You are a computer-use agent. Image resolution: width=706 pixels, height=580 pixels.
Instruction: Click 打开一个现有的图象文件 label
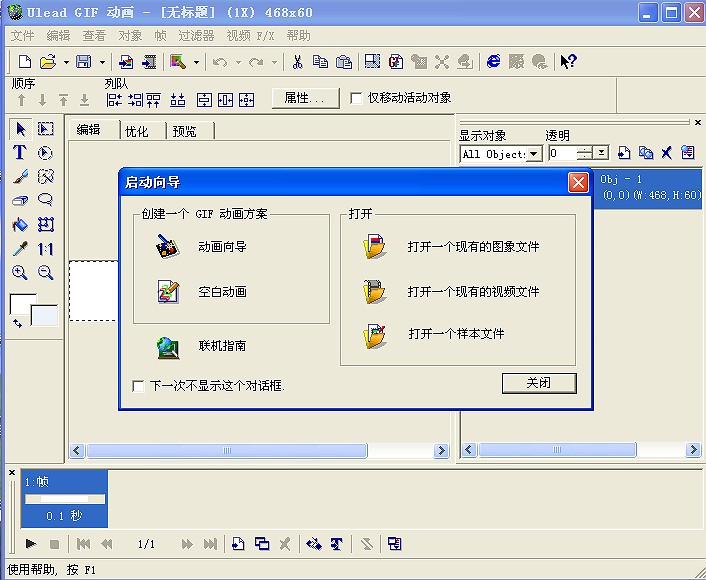point(473,246)
